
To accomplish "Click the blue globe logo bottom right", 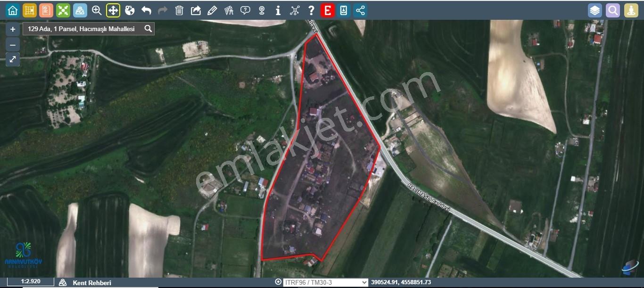I will pos(630,267).
